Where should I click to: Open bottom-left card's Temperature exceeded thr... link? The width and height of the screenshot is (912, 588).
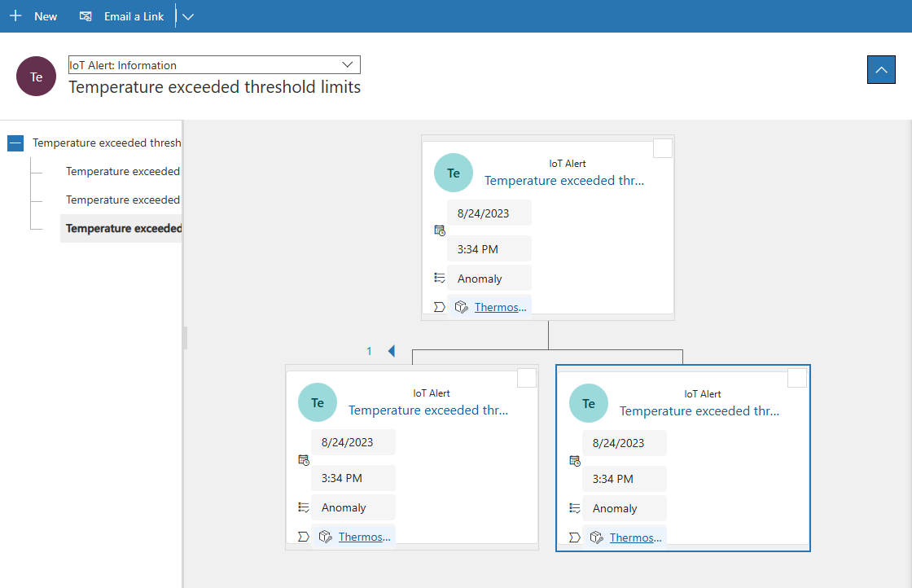(x=428, y=410)
